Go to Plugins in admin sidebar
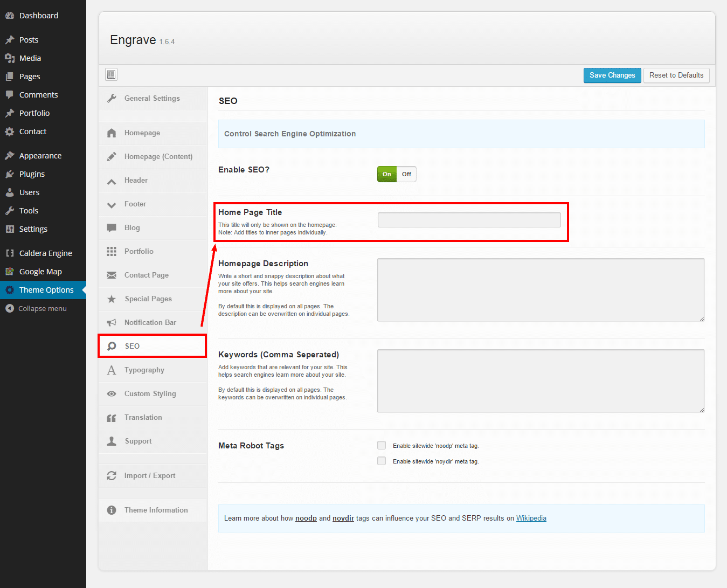The height and width of the screenshot is (588, 727). (32, 174)
